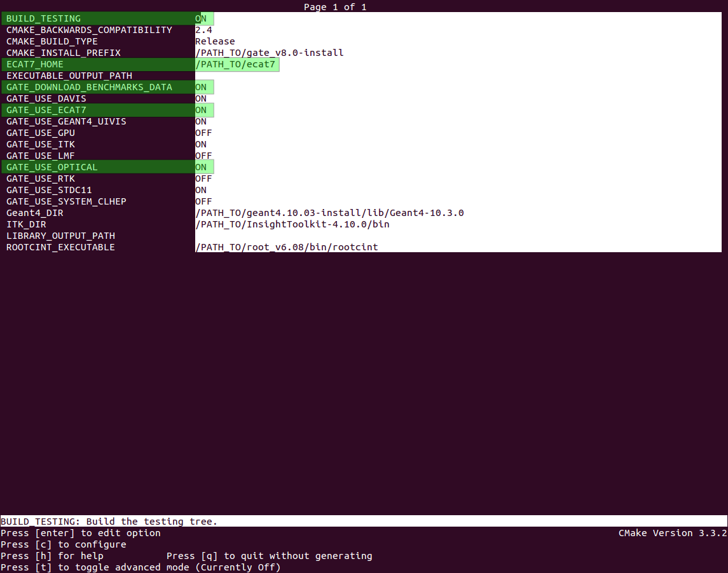This screenshot has width=728, height=573.
Task: Click the toggle advanced mode hint line
Action: [141, 567]
